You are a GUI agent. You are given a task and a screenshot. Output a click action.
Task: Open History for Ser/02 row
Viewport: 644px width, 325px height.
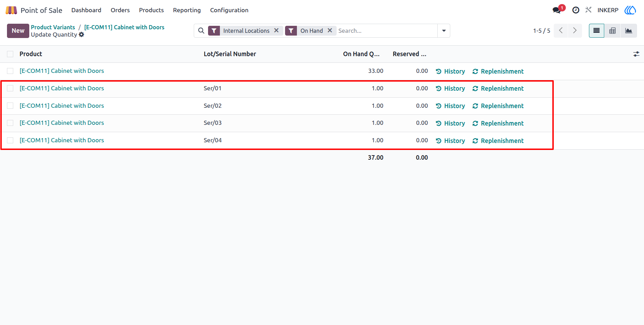click(x=450, y=106)
